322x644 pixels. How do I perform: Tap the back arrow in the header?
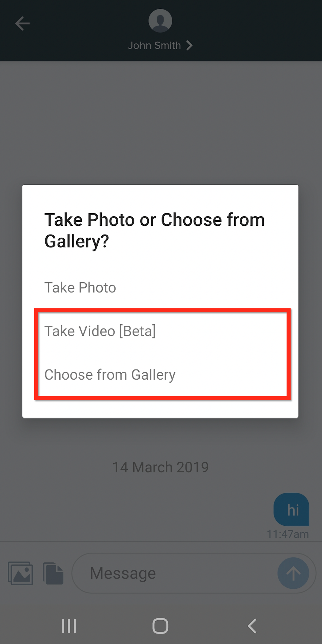22,24
